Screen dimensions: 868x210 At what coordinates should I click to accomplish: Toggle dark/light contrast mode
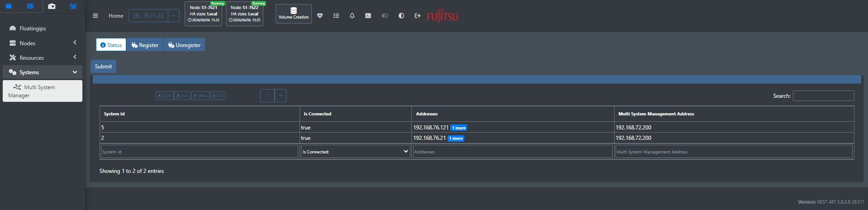click(401, 15)
